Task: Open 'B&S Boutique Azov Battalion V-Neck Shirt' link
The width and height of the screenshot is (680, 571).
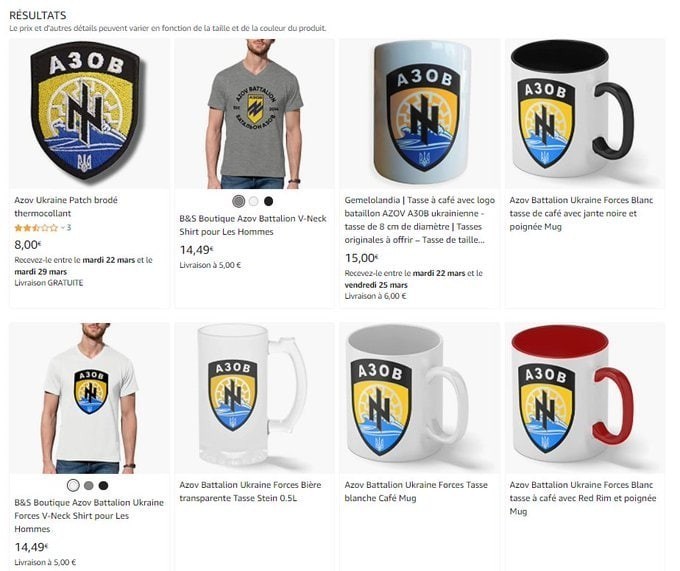Action: 253,225
